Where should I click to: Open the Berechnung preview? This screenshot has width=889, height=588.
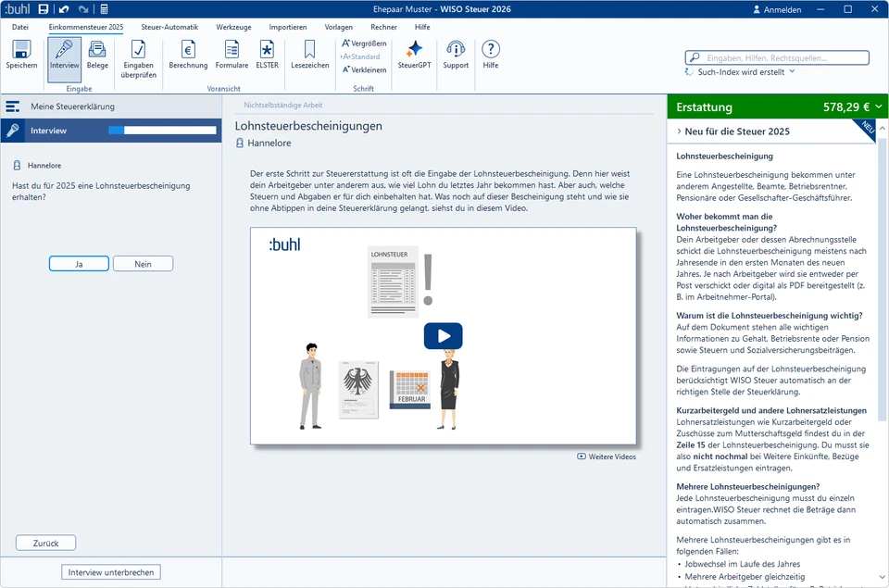(x=188, y=55)
